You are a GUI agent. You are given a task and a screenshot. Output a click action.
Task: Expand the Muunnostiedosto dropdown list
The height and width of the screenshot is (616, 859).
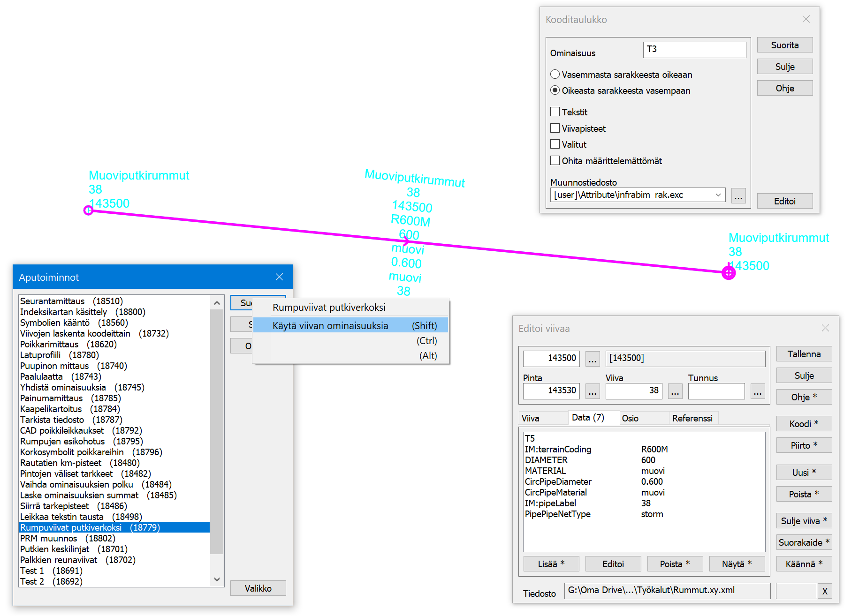(x=718, y=195)
